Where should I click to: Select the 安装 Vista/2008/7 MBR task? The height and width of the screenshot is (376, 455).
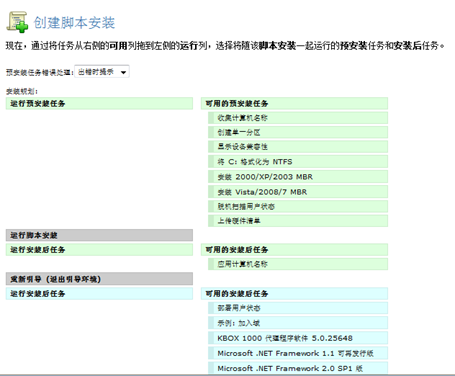pyautogui.click(x=298, y=192)
